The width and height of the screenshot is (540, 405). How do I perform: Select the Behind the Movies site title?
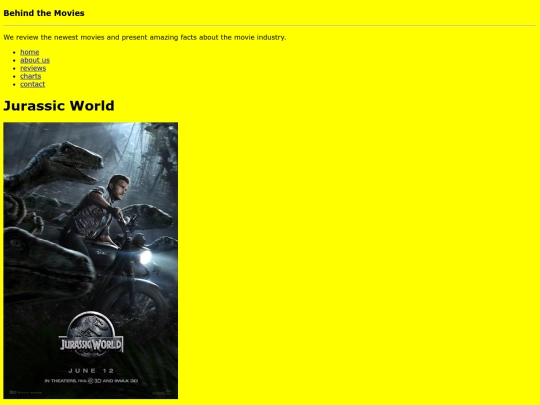(44, 13)
